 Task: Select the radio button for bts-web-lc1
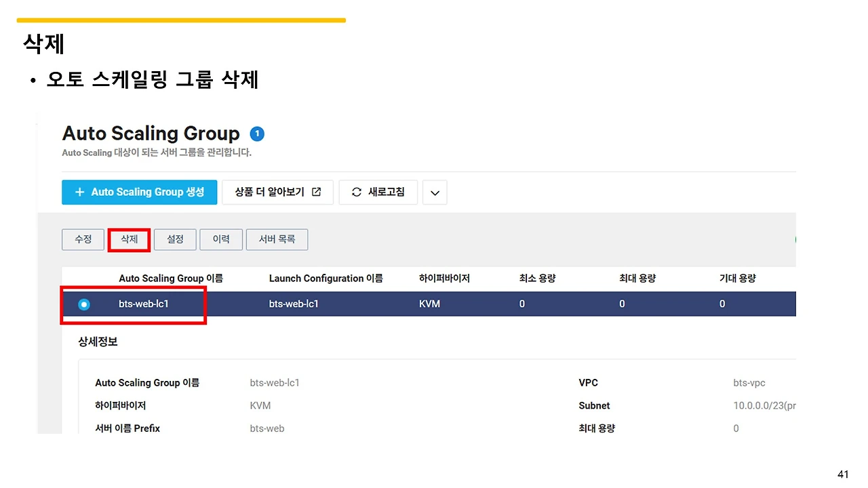[x=83, y=304]
